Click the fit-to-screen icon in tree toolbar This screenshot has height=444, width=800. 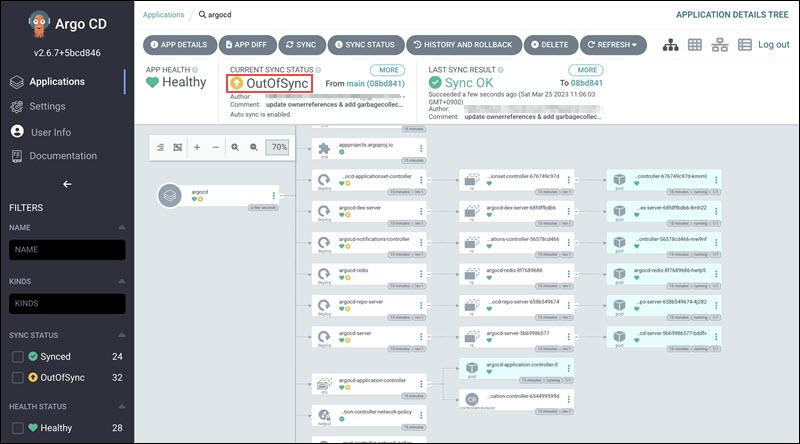click(x=178, y=147)
